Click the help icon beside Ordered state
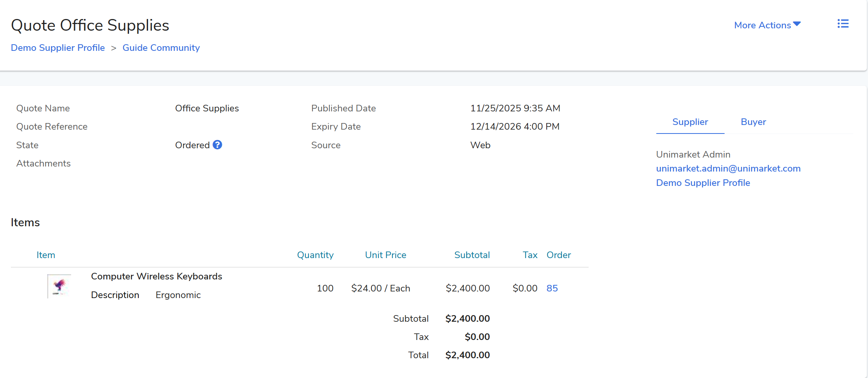Image resolution: width=868 pixels, height=378 pixels. (218, 145)
